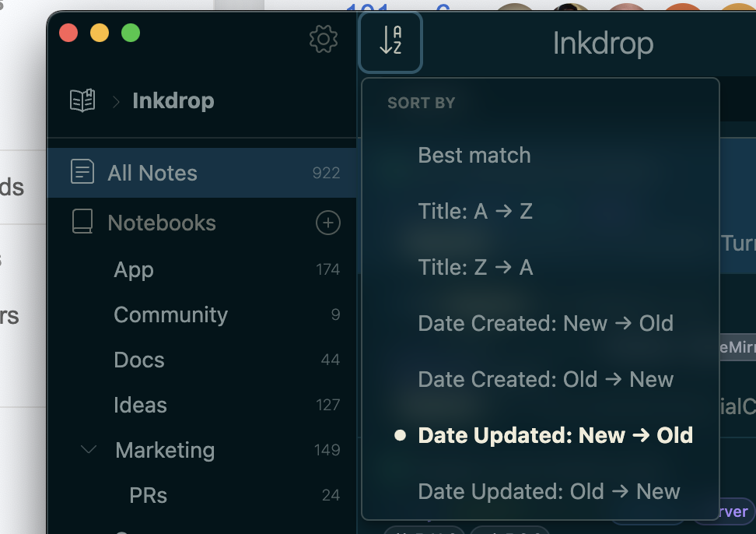Sort notes by Best match
The height and width of the screenshot is (534, 756).
[540, 156]
